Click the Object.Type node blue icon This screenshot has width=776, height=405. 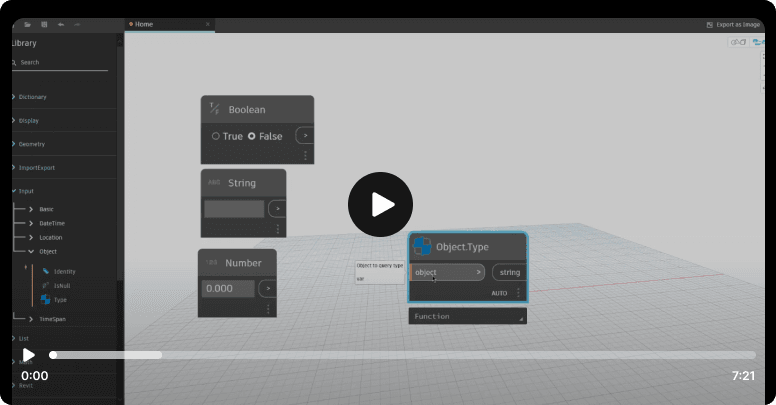[422, 247]
